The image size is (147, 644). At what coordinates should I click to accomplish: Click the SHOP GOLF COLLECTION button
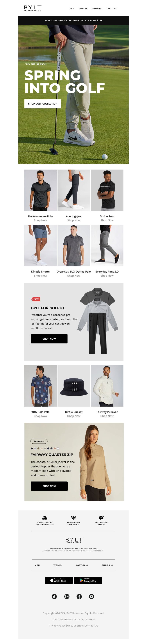43,104
